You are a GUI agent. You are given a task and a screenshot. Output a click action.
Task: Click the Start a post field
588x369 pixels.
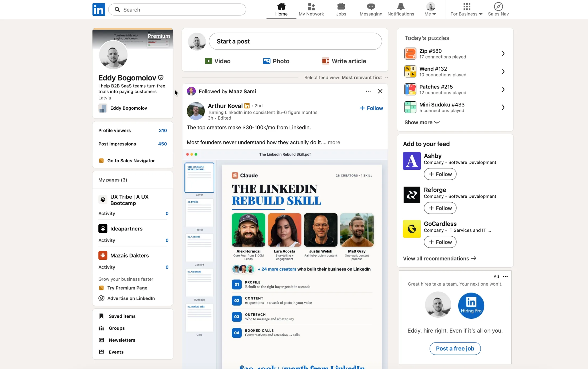(x=295, y=41)
